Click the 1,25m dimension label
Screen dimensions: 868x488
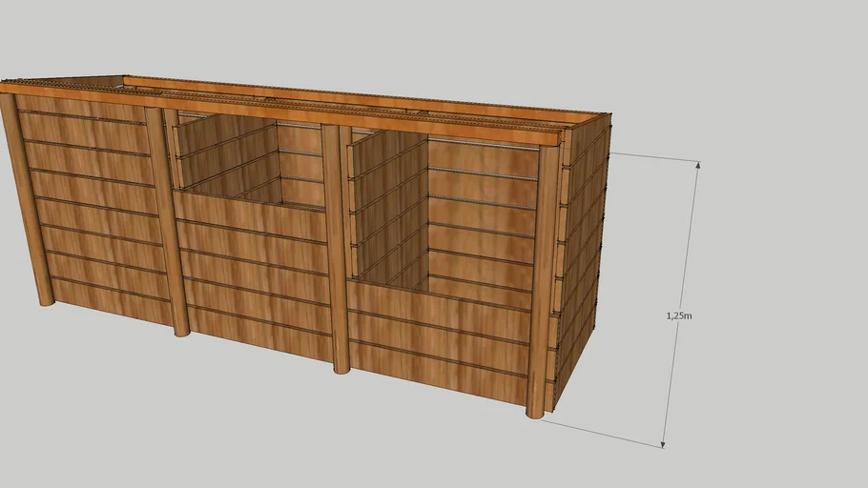click(x=678, y=316)
